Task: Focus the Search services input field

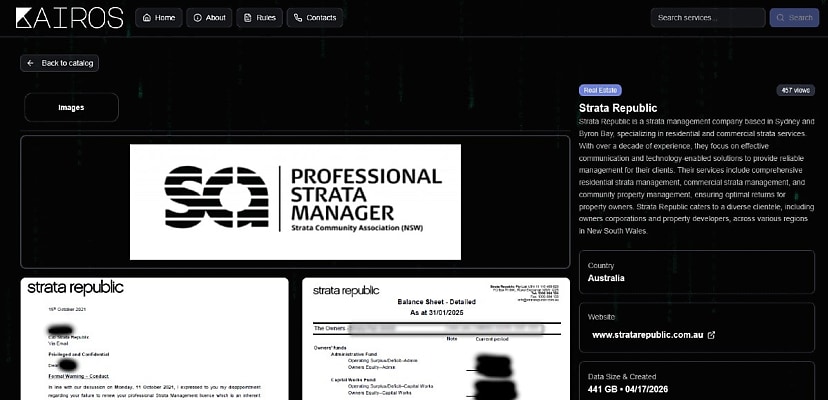Action: click(x=708, y=17)
